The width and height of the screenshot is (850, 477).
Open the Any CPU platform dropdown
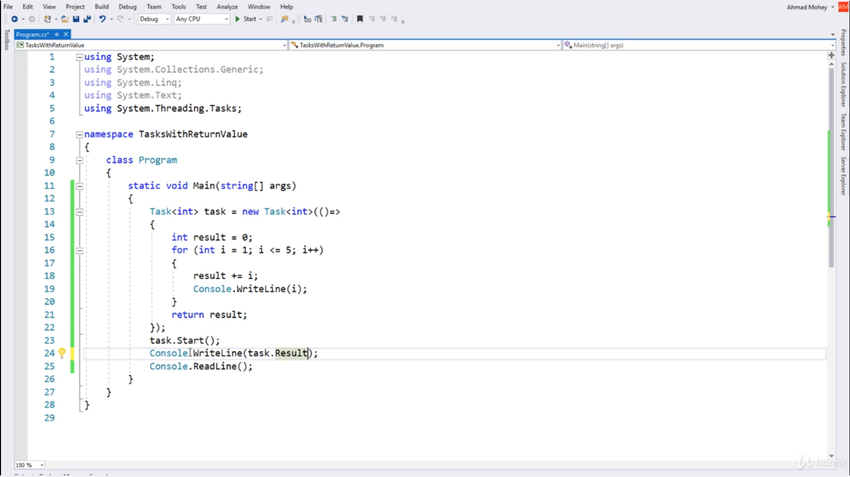click(202, 19)
